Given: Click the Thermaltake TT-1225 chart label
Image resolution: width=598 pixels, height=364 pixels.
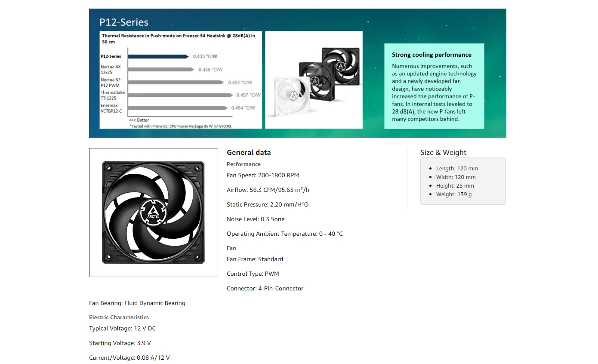Looking at the screenshot, I should [x=113, y=95].
